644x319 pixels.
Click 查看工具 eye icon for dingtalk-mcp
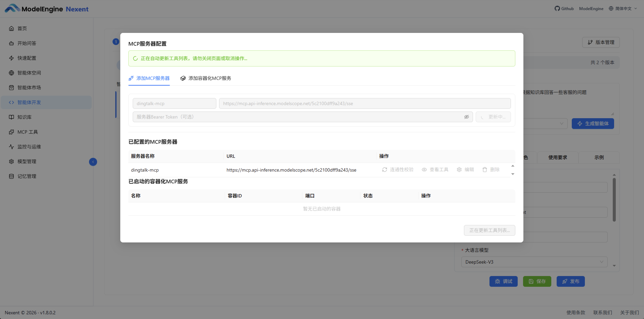[424, 170]
